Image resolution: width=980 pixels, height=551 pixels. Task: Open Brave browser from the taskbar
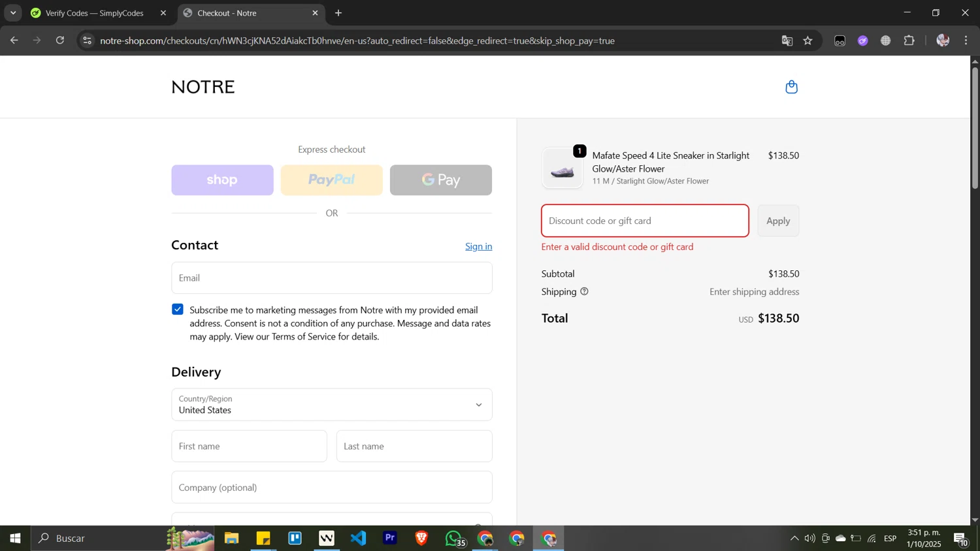coord(421,539)
